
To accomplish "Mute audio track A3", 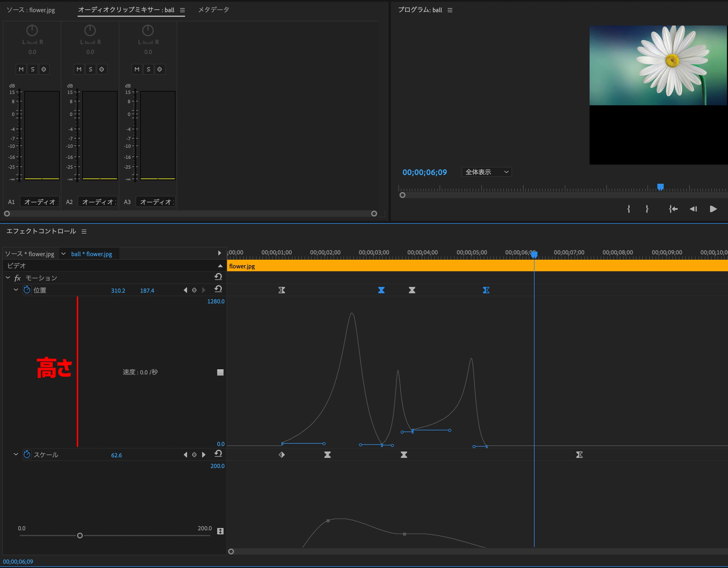I will click(x=137, y=69).
